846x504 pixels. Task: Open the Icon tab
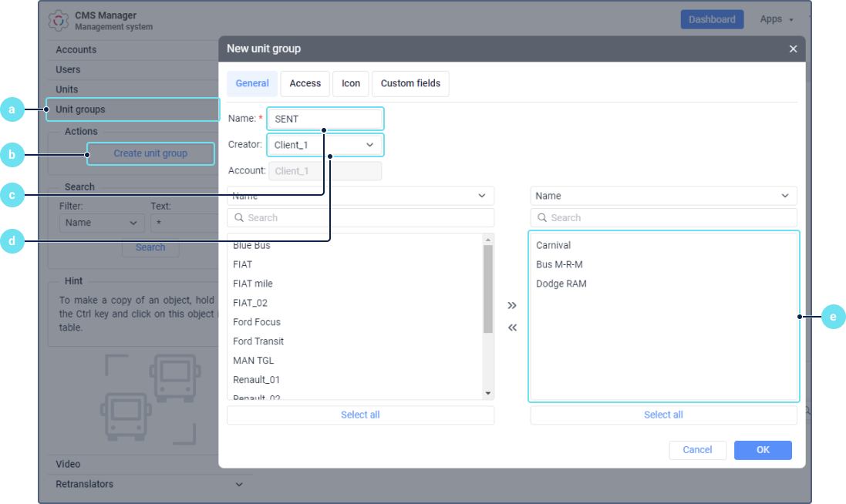(x=351, y=83)
